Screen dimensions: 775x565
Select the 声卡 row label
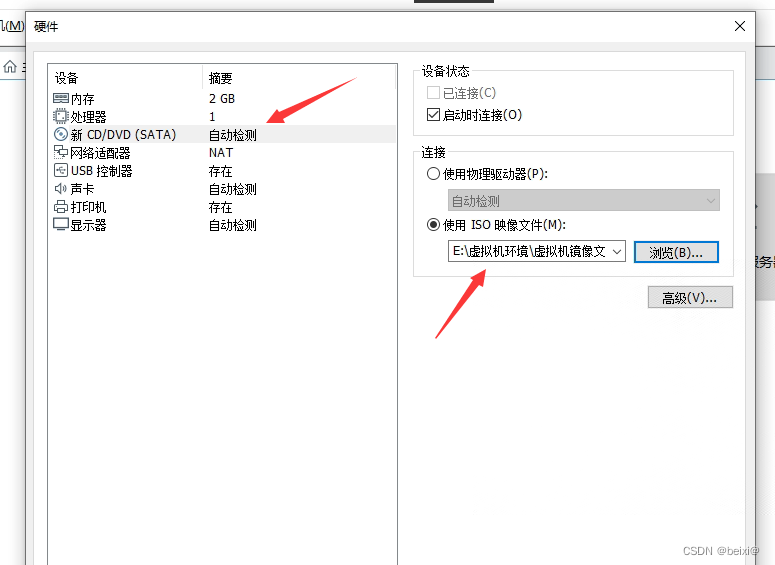click(83, 189)
